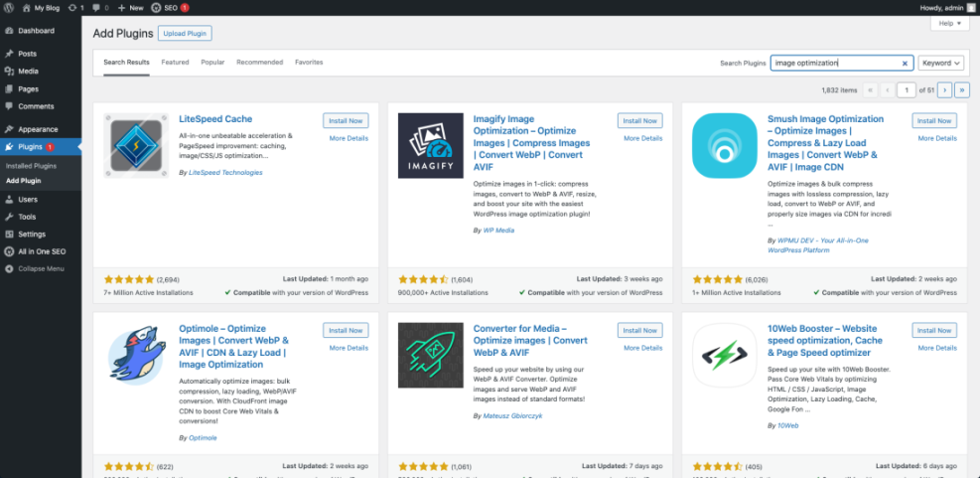Click the Converter for Media rocket icon
This screenshot has width=980, height=478.
click(431, 356)
